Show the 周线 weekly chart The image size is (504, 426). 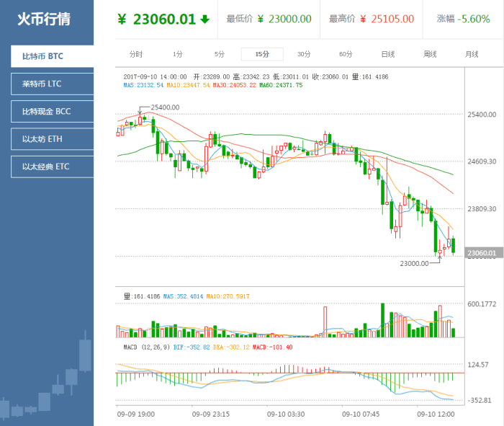pyautogui.click(x=430, y=54)
